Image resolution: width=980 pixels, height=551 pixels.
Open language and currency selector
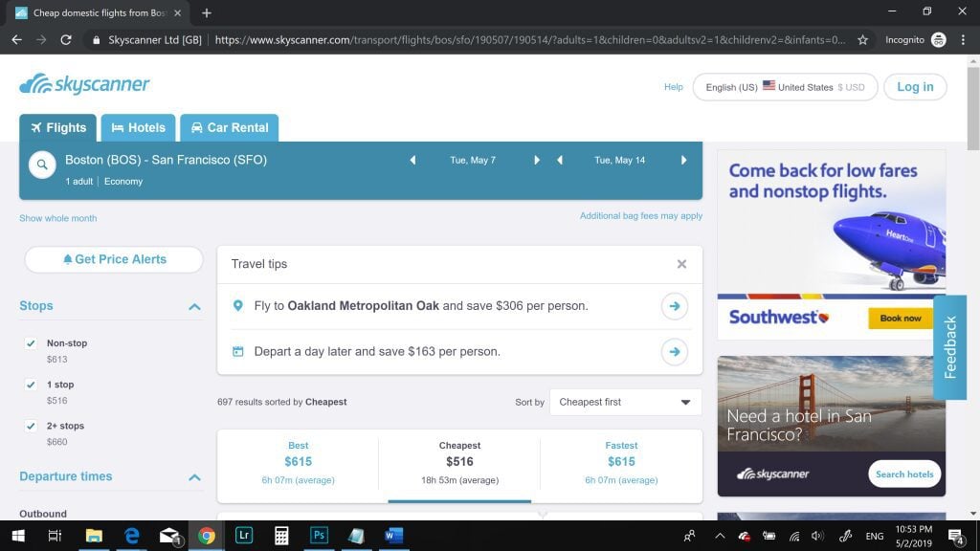[785, 87]
